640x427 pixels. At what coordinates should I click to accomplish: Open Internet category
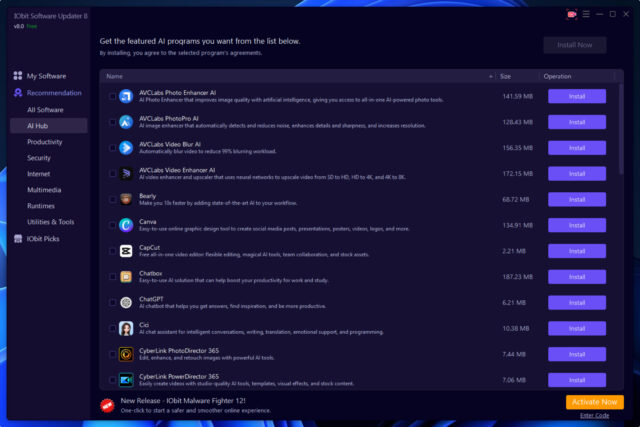(38, 174)
